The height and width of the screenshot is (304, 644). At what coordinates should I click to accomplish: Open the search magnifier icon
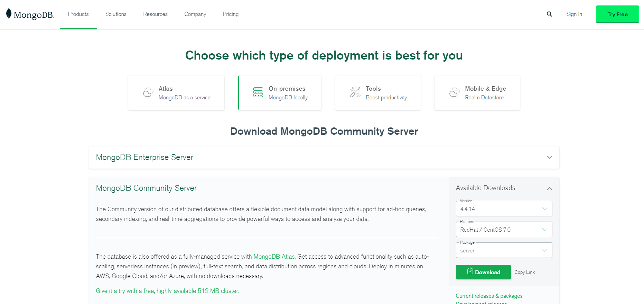coord(549,14)
